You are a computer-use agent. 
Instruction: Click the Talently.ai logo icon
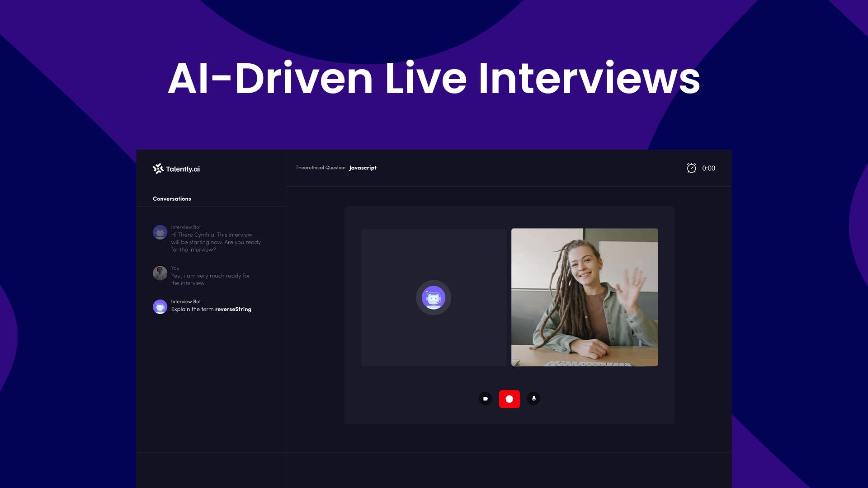[x=158, y=169]
